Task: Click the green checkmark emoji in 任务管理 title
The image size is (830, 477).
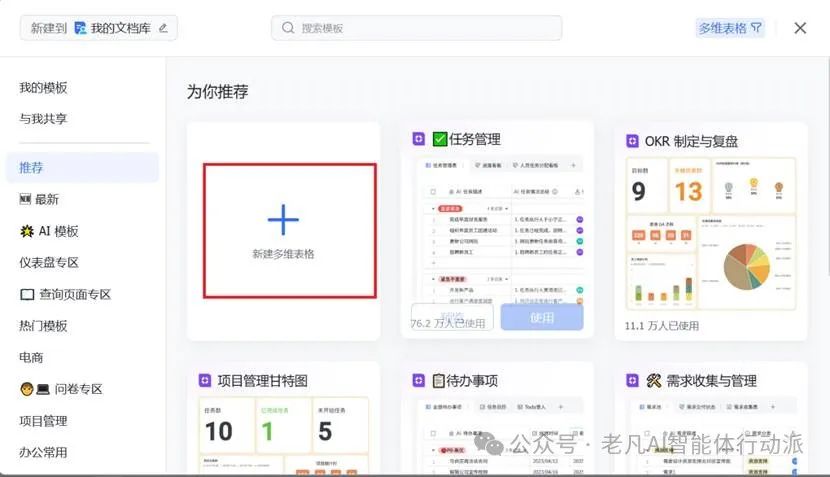Action: [440, 139]
